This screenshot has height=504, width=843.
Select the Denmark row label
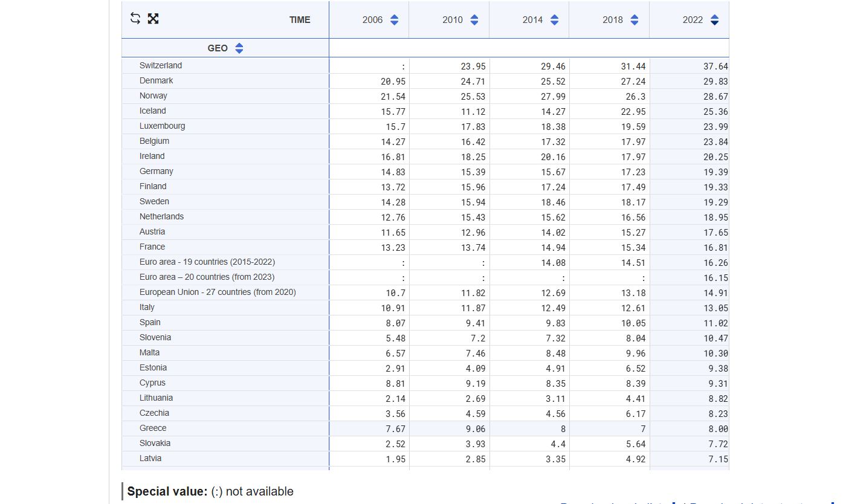coord(157,81)
